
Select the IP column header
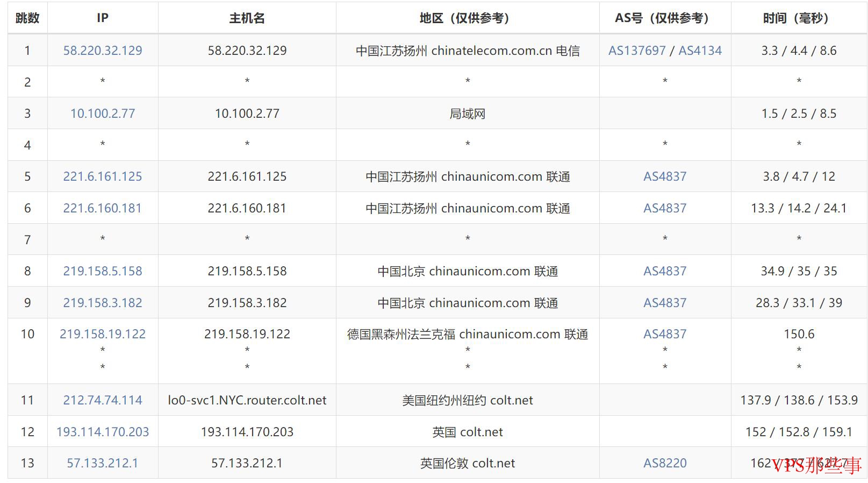103,18
